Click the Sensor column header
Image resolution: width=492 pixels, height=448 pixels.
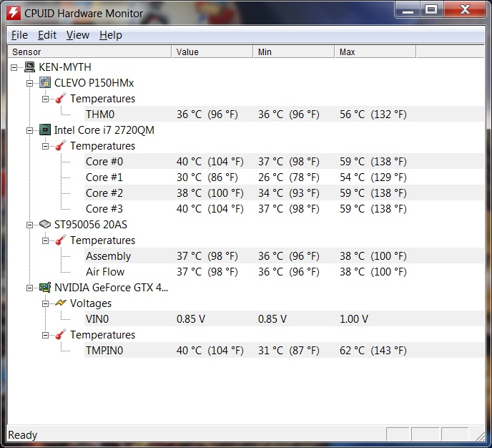[89, 52]
